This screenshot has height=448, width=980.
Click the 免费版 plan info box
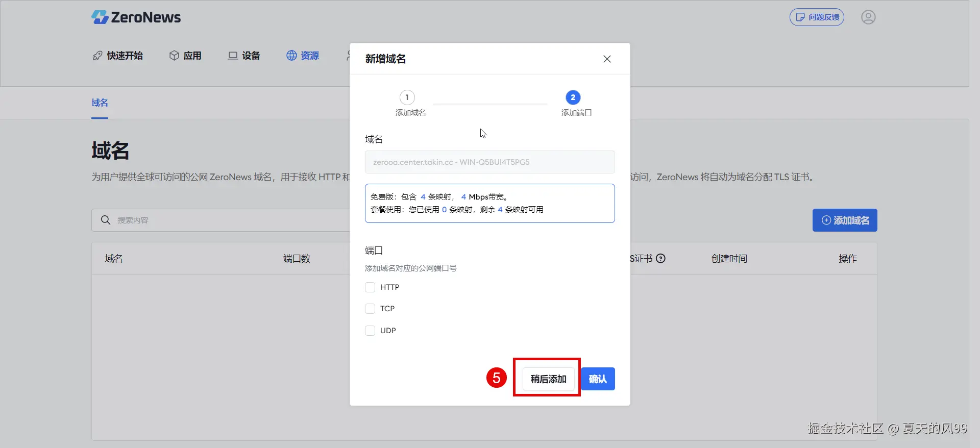pyautogui.click(x=489, y=203)
